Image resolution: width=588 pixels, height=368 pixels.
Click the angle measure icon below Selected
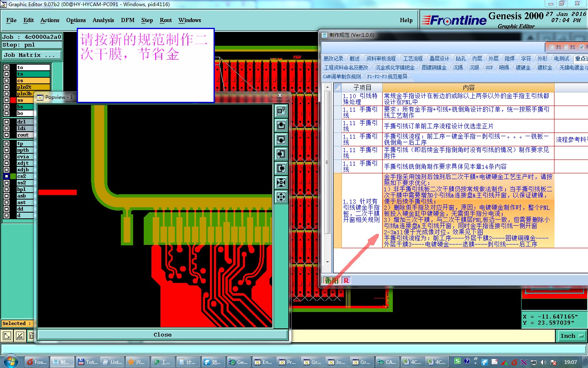[20, 336]
